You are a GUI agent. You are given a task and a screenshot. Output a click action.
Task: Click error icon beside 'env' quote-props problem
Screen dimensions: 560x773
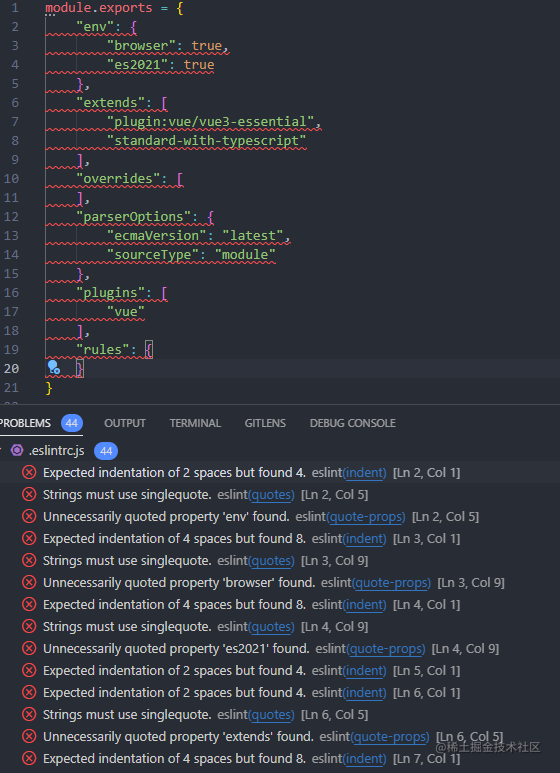coord(29,516)
